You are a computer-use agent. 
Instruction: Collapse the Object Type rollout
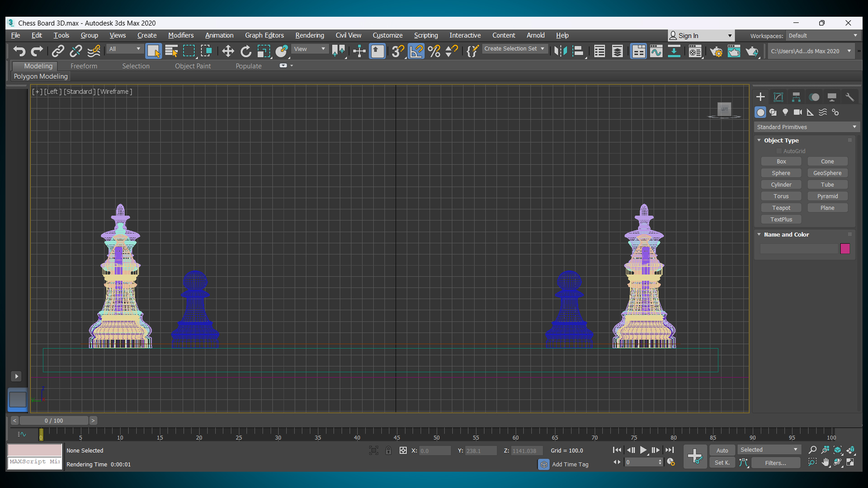[759, 140]
